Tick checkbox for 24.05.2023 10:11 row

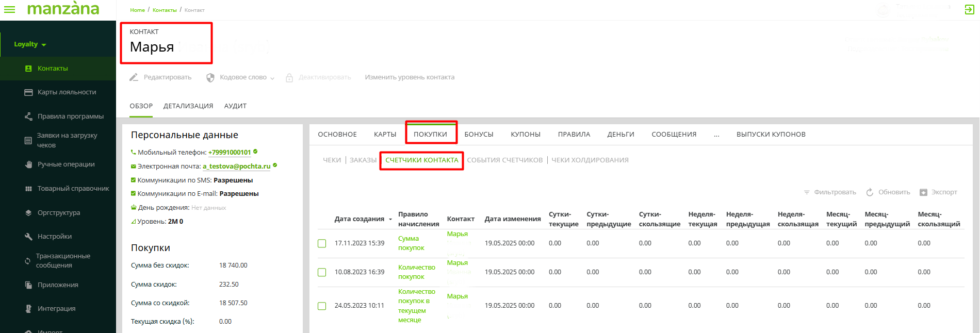point(322,306)
